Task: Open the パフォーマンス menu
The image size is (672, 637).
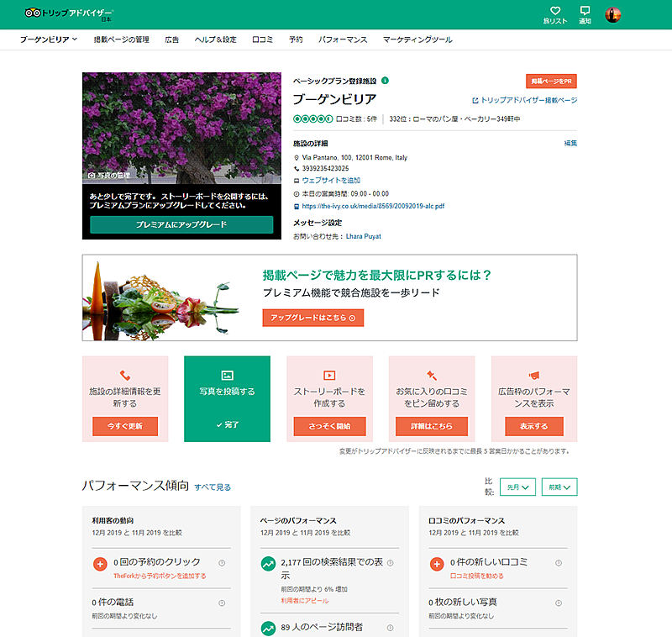Action: [343, 39]
